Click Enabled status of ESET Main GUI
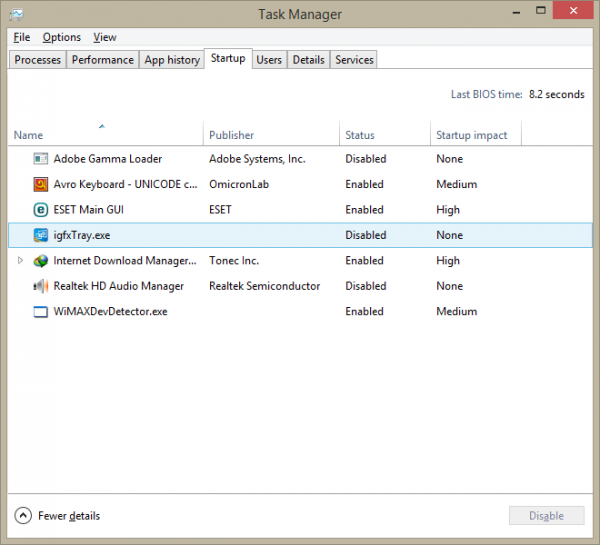Screen dimensions: 600x545 click(364, 210)
